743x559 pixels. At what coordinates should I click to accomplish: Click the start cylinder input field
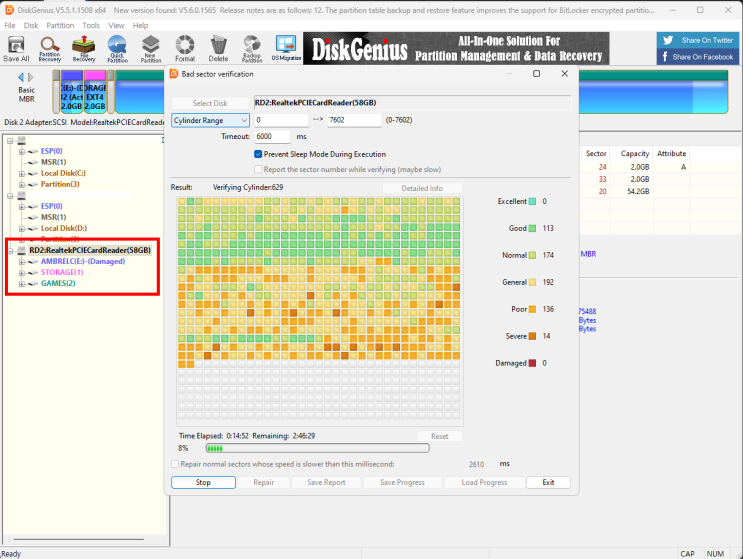[281, 120]
